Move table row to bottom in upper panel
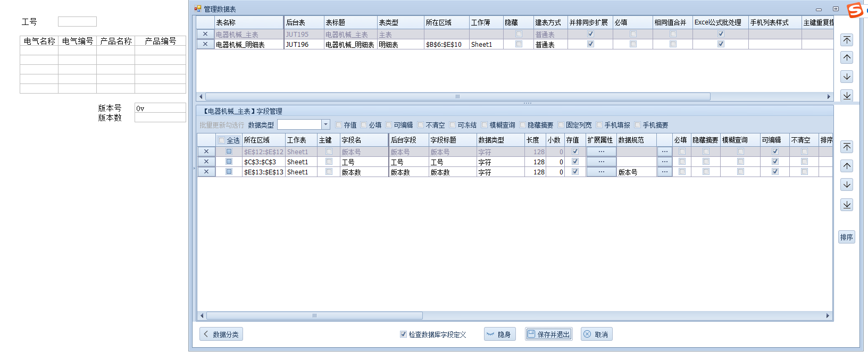 (x=847, y=95)
